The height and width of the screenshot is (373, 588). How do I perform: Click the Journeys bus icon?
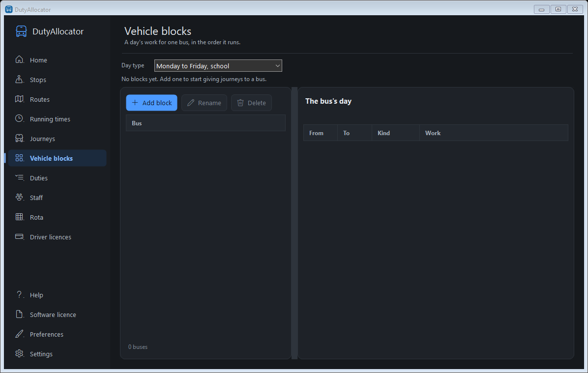pos(20,138)
